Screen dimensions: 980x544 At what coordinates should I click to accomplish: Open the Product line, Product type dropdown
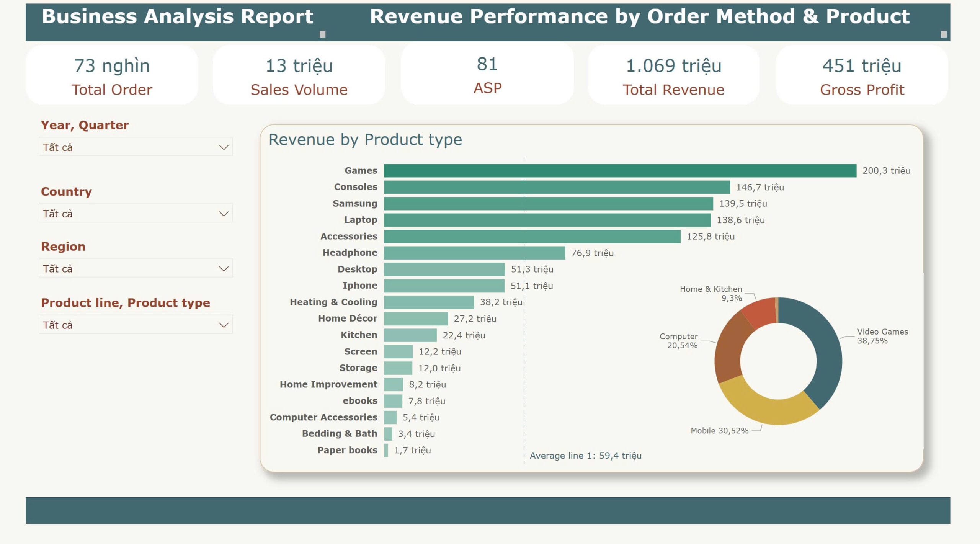(x=135, y=325)
